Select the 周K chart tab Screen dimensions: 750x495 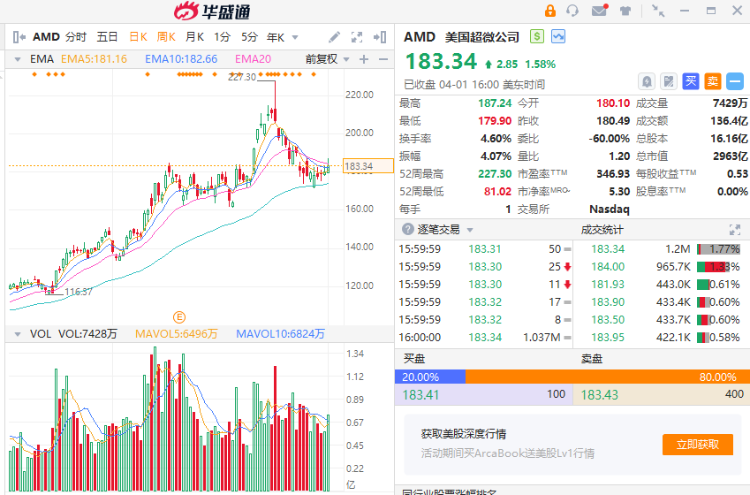[166, 37]
